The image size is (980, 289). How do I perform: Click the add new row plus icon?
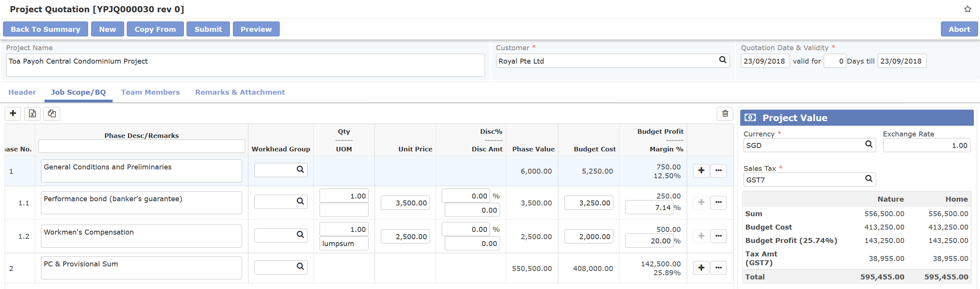pos(13,113)
